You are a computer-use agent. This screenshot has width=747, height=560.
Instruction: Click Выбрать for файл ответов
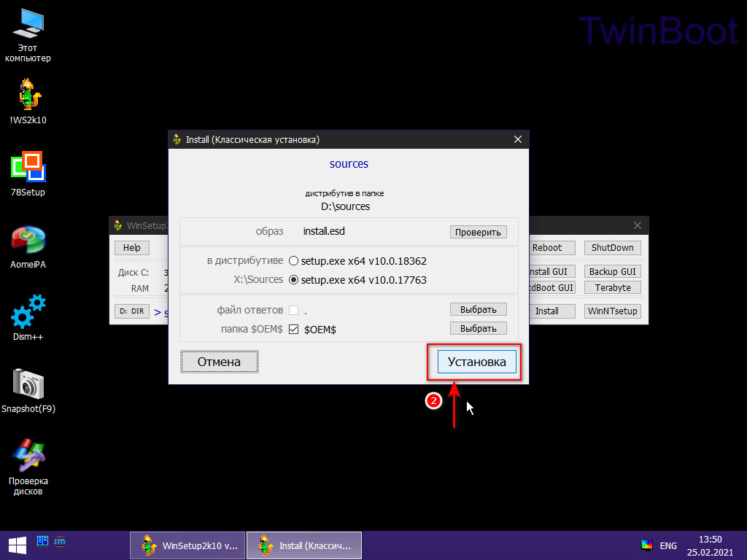[x=478, y=309]
